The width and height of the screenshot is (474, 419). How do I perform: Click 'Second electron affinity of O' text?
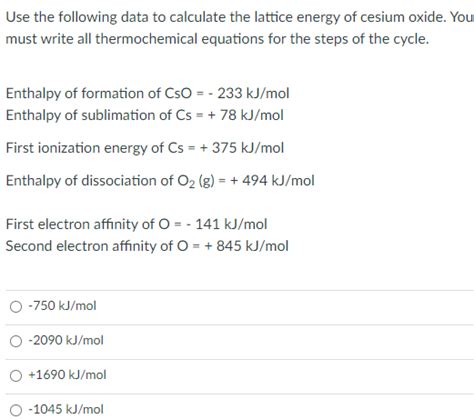click(x=97, y=246)
